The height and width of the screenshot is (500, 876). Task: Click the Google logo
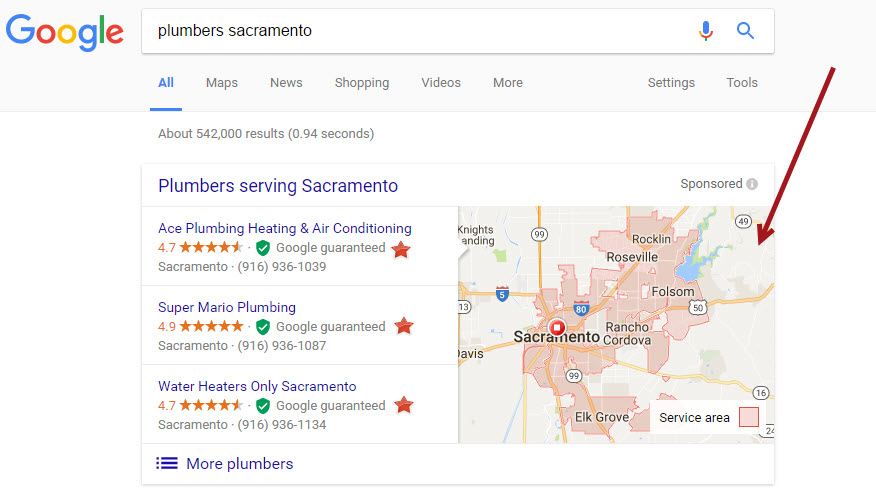[x=65, y=32]
